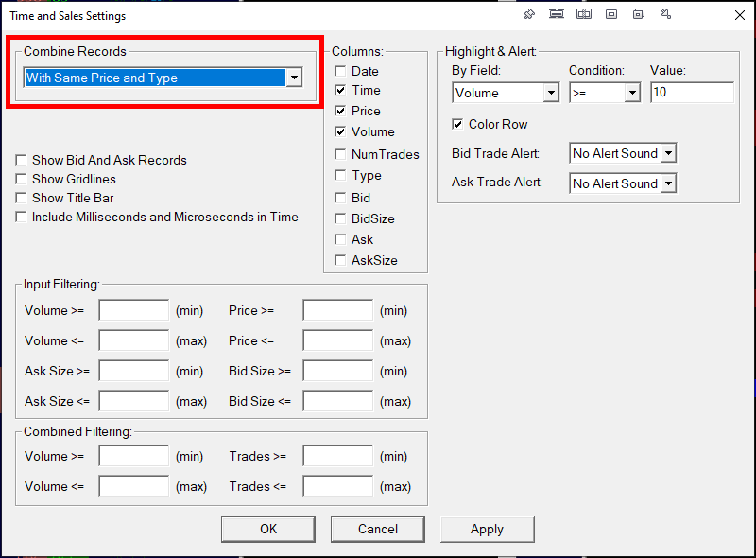This screenshot has width=756, height=558.
Task: Check the Show Gridlines option
Action: (x=21, y=180)
